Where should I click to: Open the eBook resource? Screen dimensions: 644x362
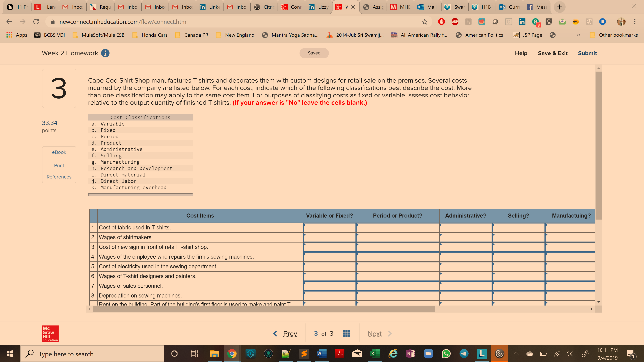click(x=59, y=152)
